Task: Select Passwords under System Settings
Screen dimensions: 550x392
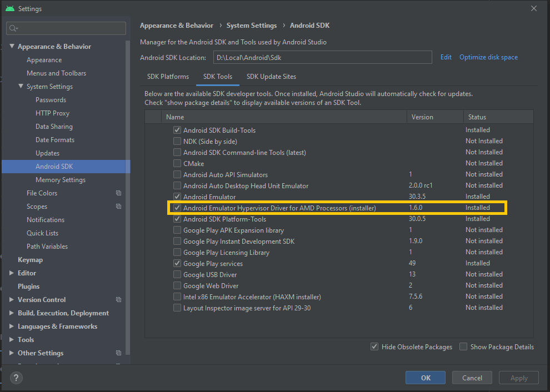Action: click(51, 100)
